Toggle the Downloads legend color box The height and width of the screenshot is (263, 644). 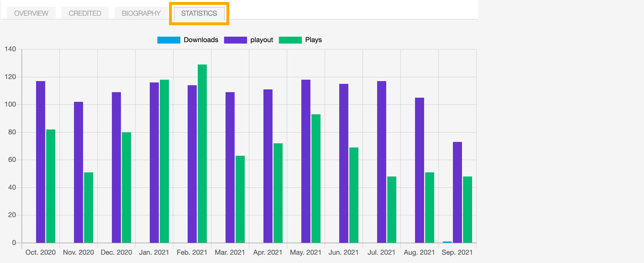(x=169, y=40)
